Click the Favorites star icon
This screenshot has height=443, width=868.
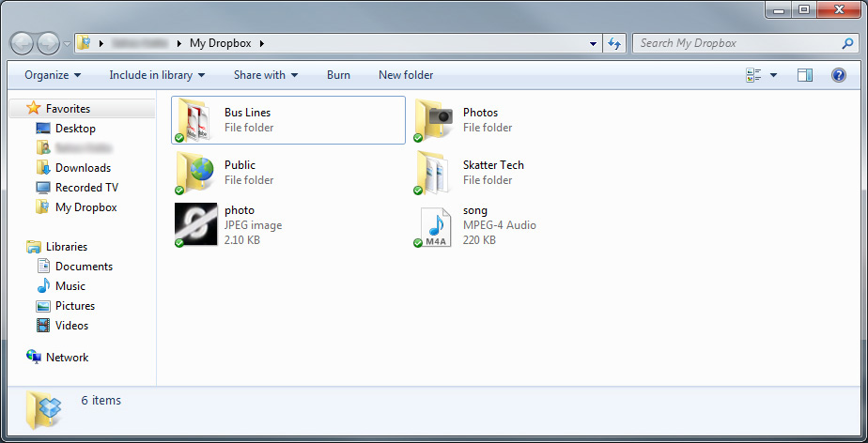(34, 108)
